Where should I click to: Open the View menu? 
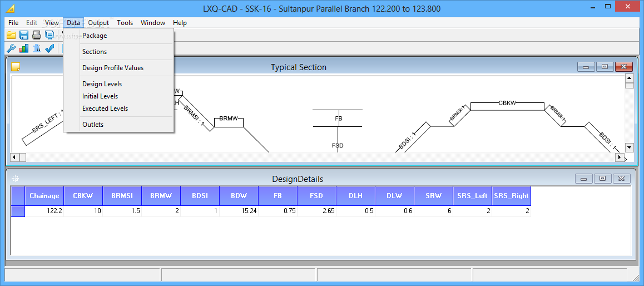tap(52, 23)
